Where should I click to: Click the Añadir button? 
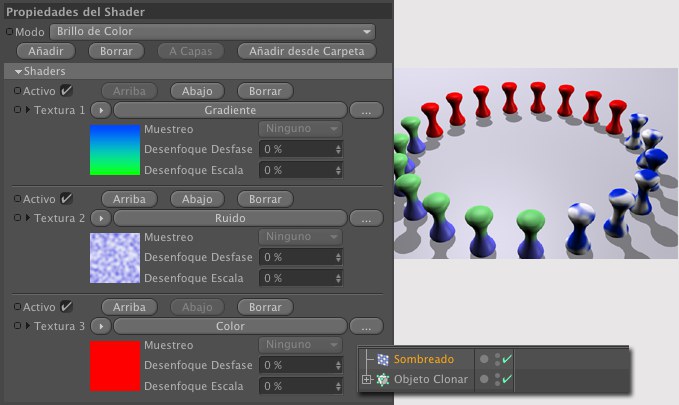point(46,51)
